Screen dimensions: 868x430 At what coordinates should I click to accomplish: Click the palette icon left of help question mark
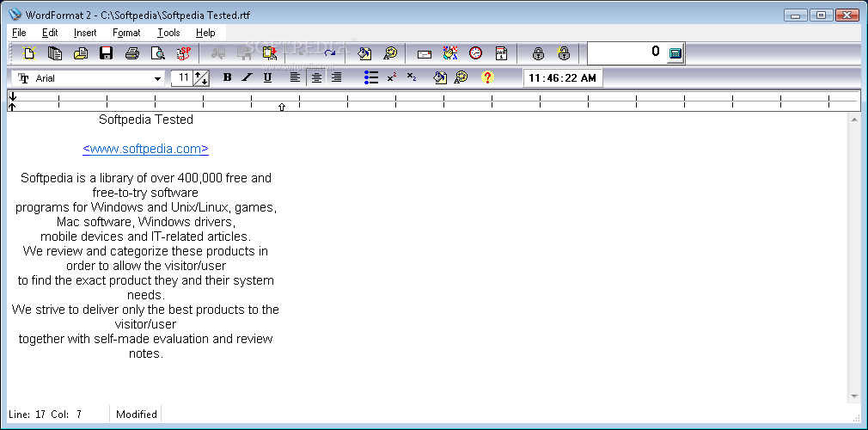(x=461, y=77)
